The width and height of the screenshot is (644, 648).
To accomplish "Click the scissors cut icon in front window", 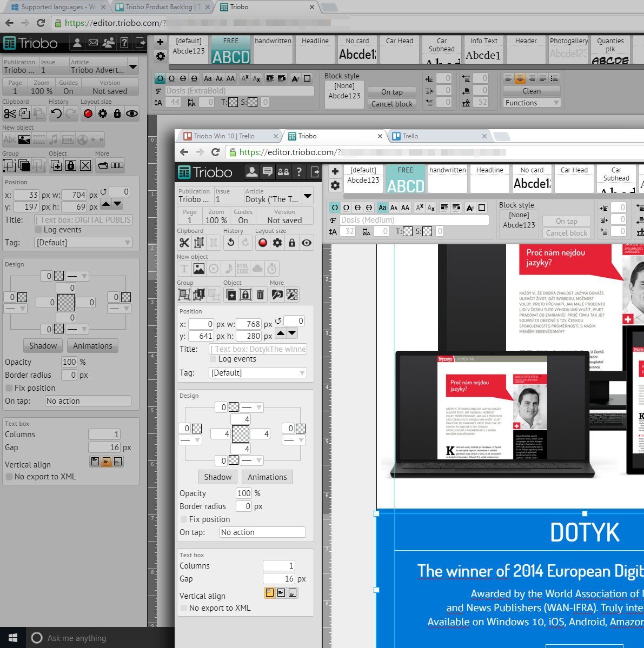I will coord(184,243).
